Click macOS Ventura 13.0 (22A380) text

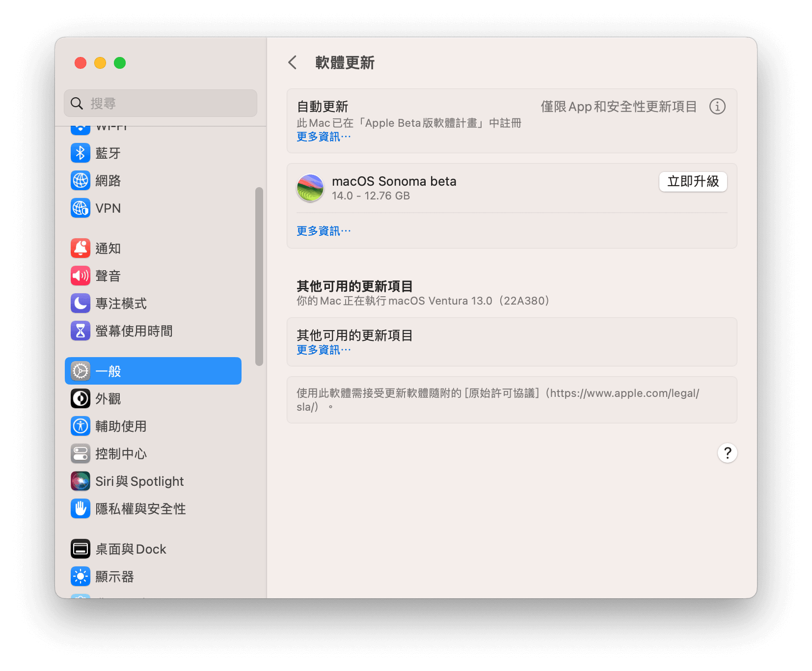(469, 301)
